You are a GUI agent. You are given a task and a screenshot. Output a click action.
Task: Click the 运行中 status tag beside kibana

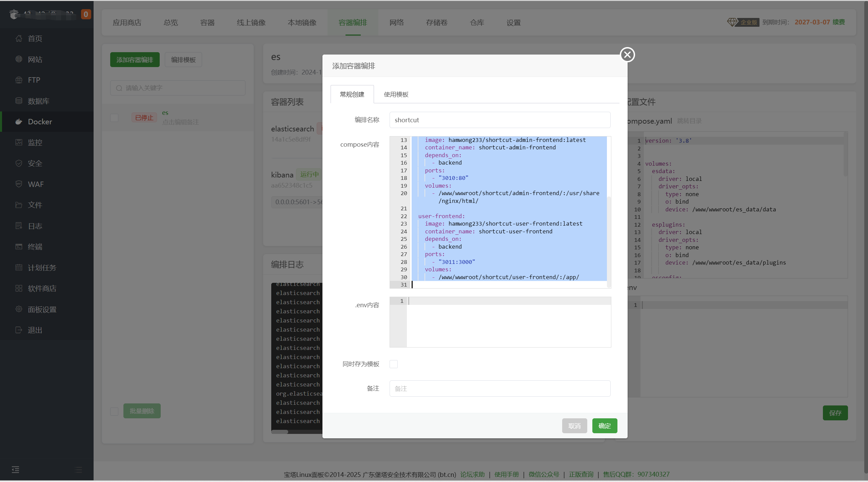(309, 174)
